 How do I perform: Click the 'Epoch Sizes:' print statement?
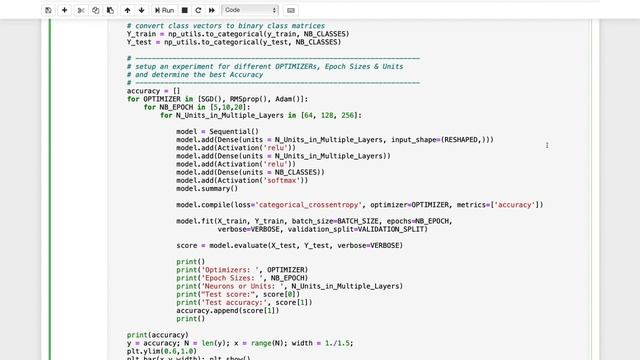pos(242,278)
